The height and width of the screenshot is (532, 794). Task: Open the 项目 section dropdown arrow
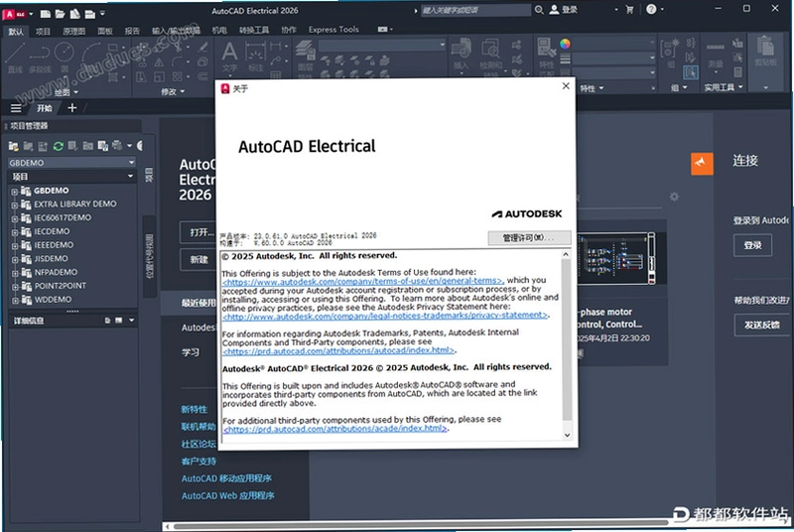click(x=131, y=176)
